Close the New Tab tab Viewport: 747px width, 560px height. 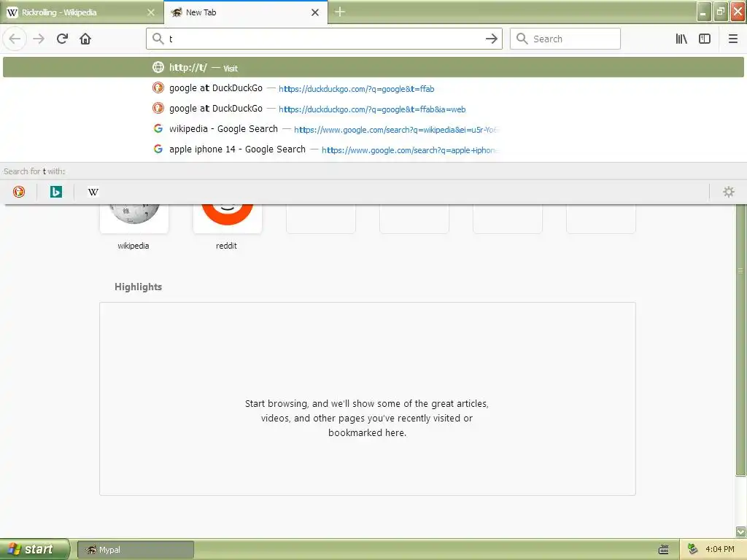[x=315, y=12]
